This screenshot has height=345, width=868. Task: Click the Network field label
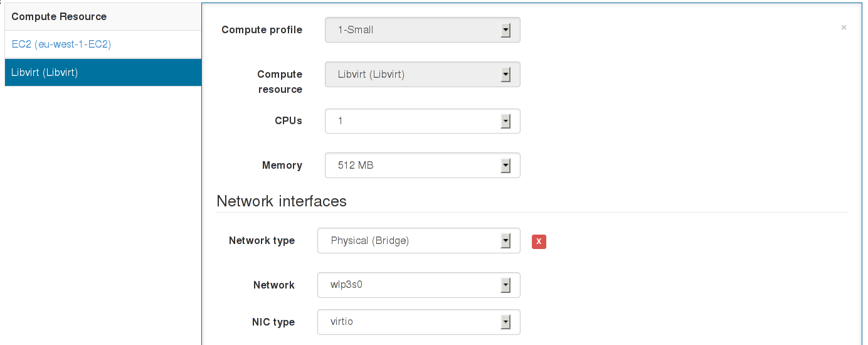coord(273,285)
